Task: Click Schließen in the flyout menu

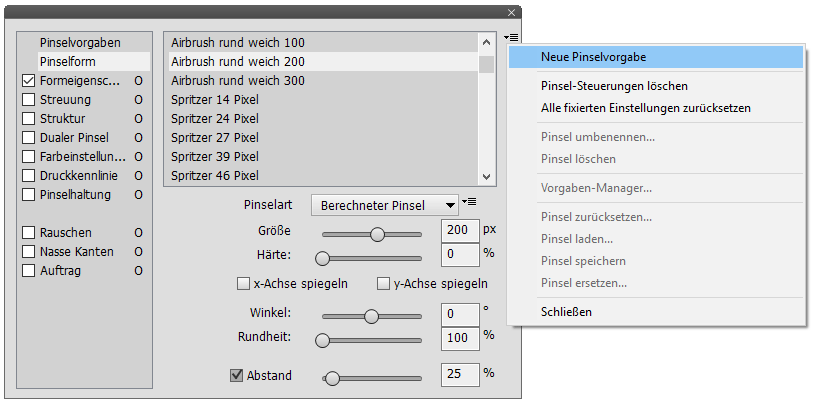Action: click(566, 312)
